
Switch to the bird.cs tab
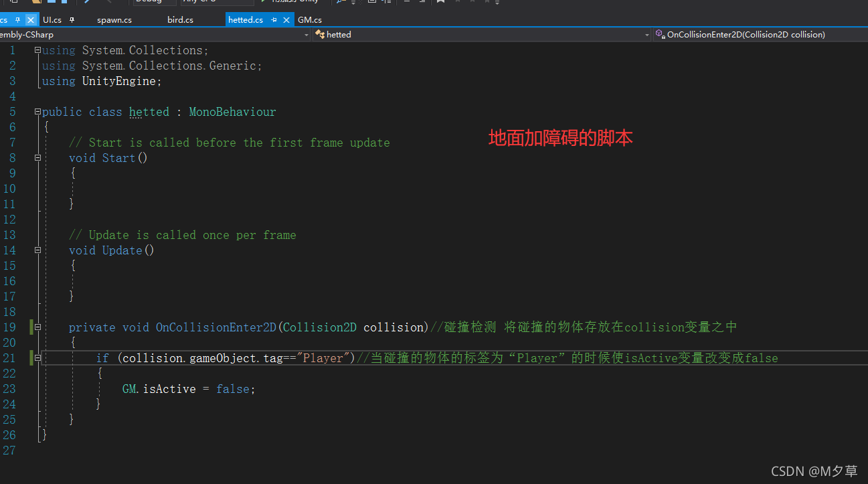[x=180, y=20]
